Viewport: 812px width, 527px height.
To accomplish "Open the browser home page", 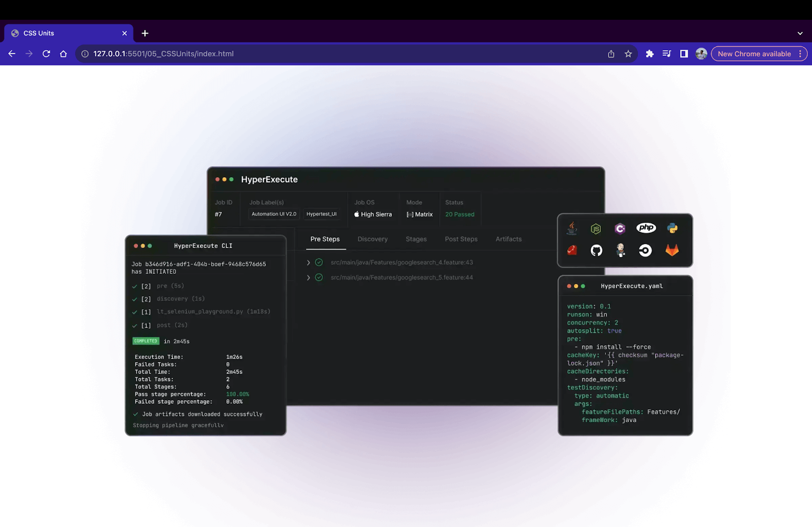I will coord(63,54).
